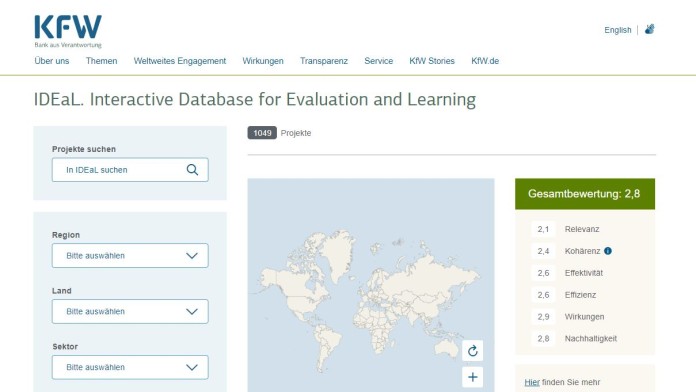Click the IDEaL page heading
696x392 pixels.
255,99
